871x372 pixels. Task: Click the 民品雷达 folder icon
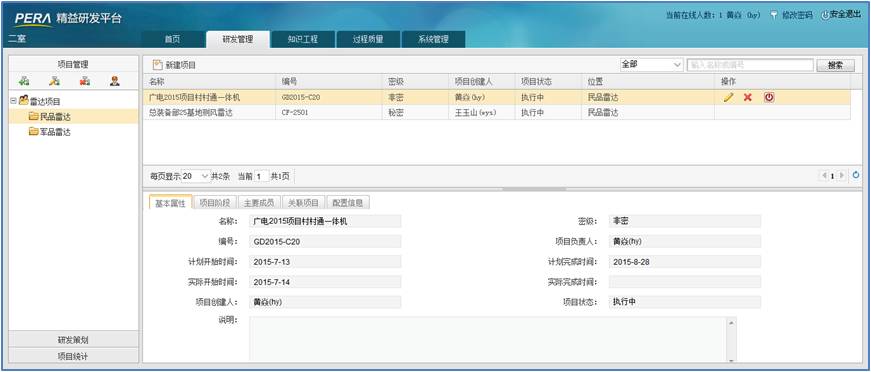(x=33, y=117)
